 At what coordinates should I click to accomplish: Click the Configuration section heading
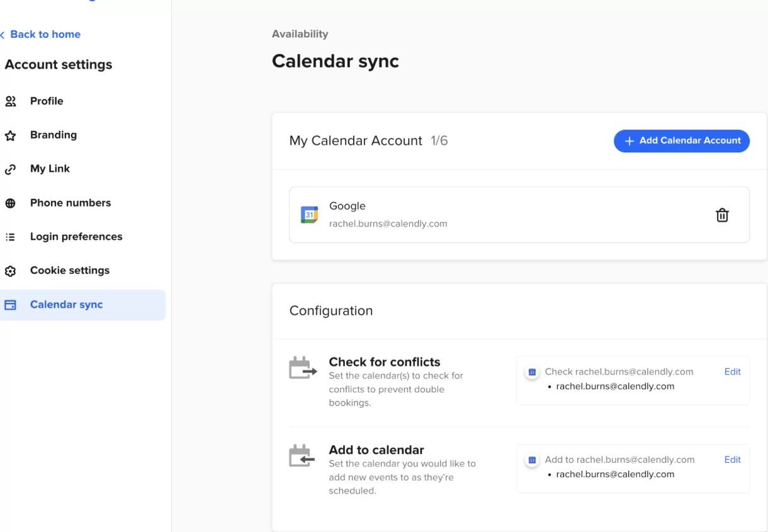click(x=331, y=310)
